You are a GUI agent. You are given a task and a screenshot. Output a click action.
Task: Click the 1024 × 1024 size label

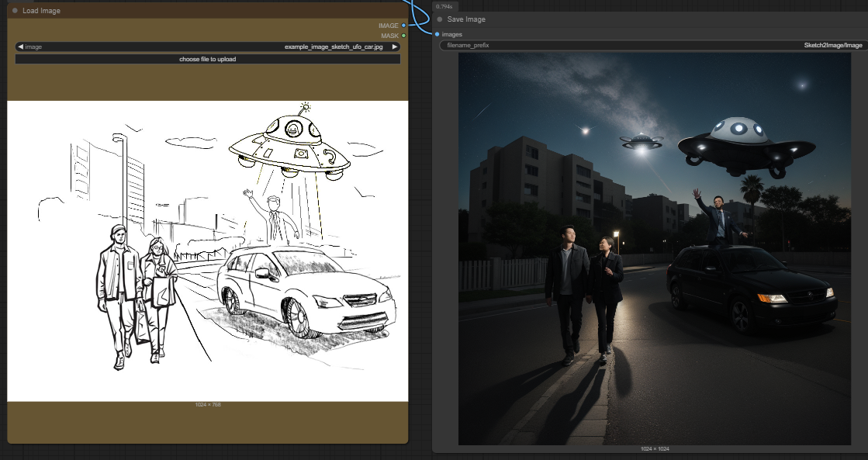click(x=654, y=449)
